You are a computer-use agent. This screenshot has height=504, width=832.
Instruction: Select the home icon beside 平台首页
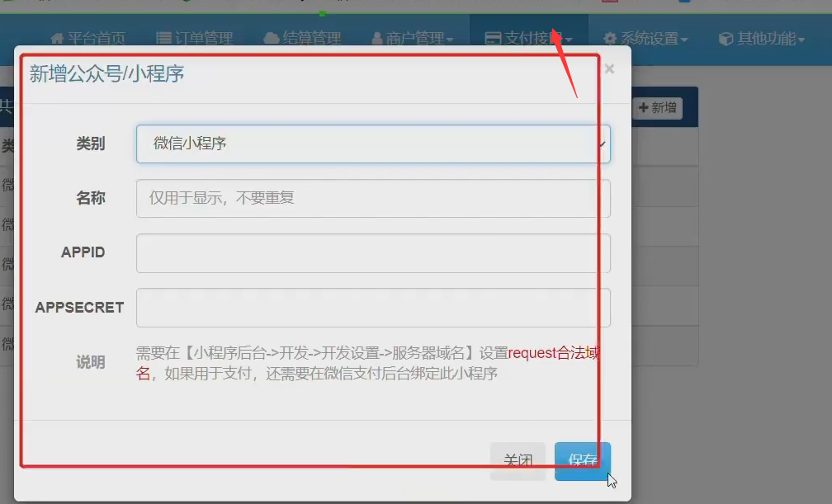(58, 37)
